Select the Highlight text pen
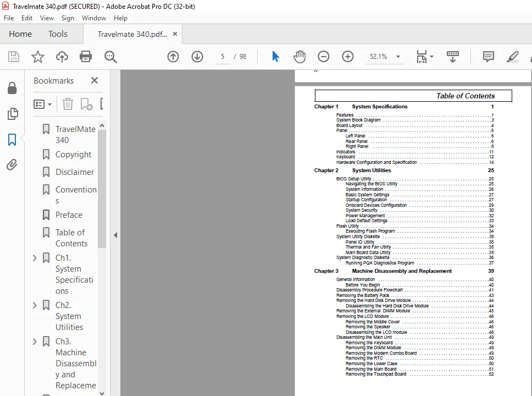 pyautogui.click(x=512, y=57)
